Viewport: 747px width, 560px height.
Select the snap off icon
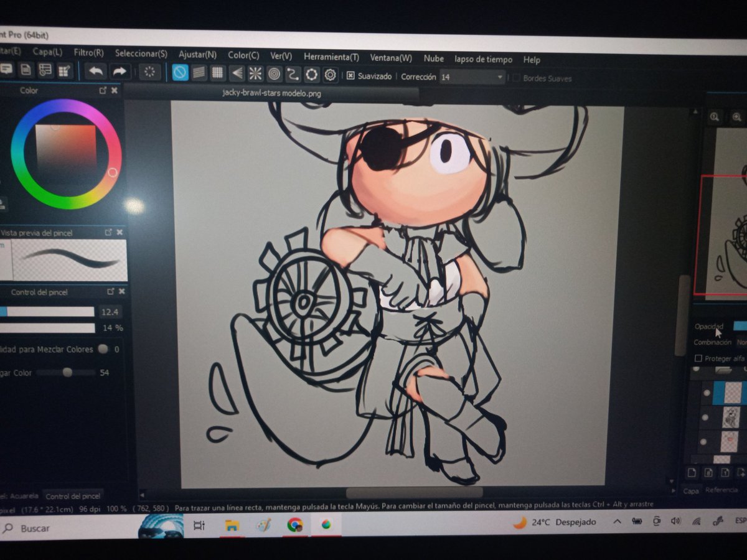tap(181, 73)
